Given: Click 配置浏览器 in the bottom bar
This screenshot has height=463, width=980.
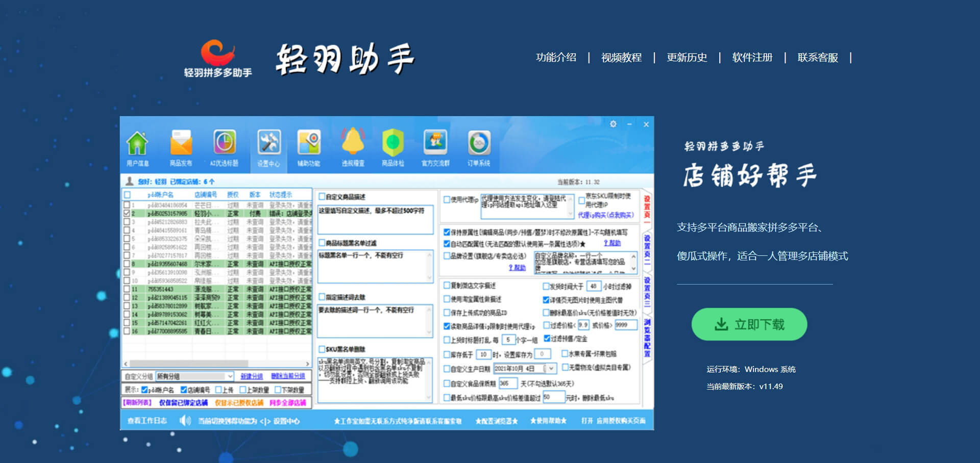Looking at the screenshot, I should 497,421.
